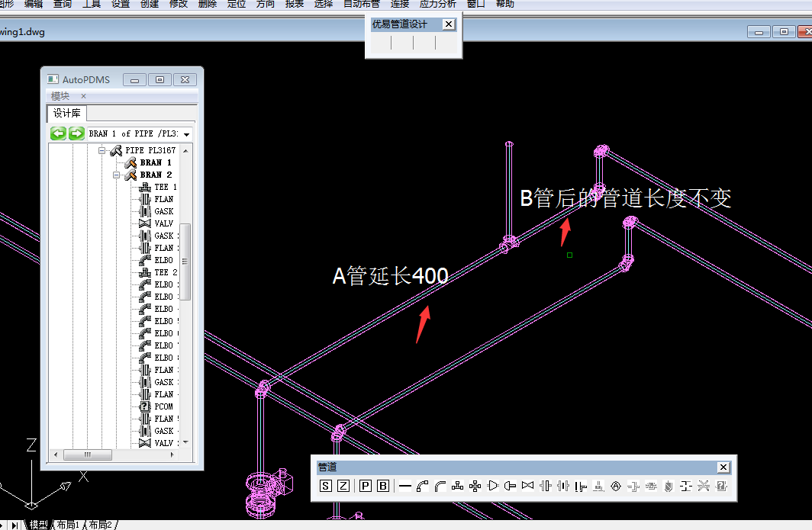Click the tree panel vertical scrollbar thumb
Viewport: 812px width, 530px height.
point(185,261)
